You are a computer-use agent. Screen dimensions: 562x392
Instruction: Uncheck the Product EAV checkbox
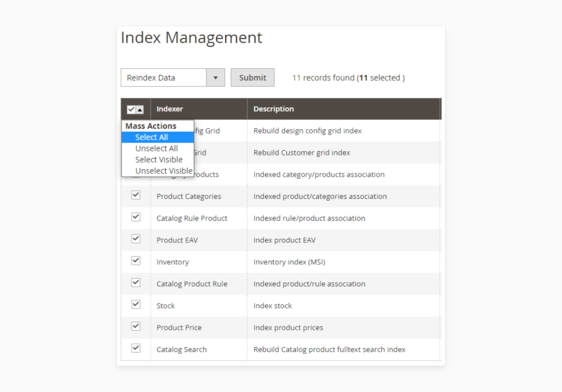point(136,239)
